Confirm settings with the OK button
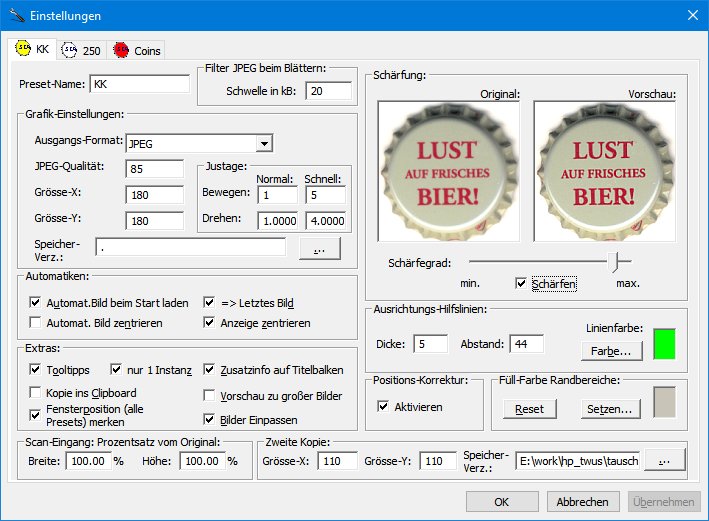Viewport: 709px width, 521px height. [x=502, y=502]
